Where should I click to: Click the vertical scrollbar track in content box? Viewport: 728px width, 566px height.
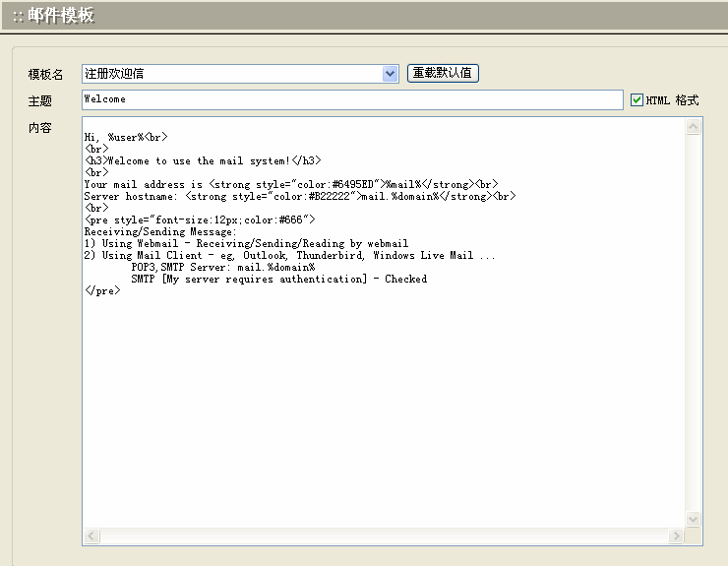pos(694,325)
